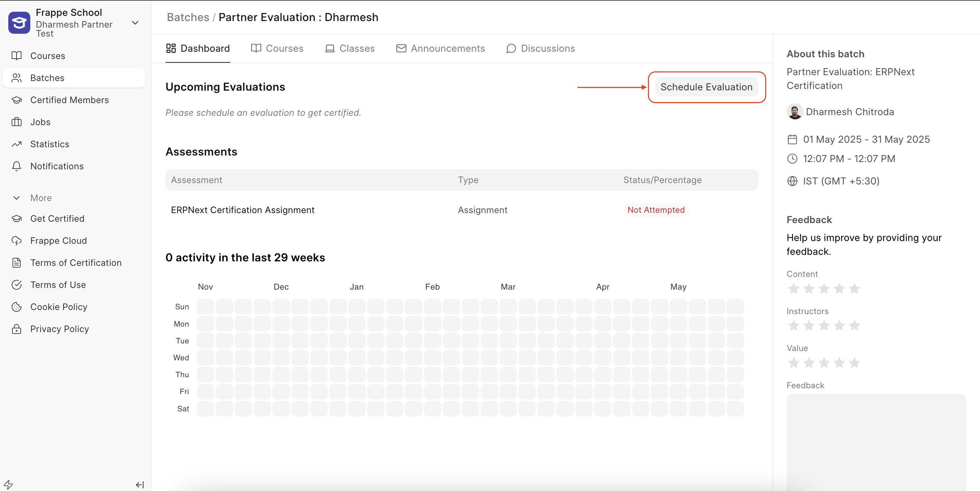Rate Content five stars
Screen dimensions: 980x491
click(x=854, y=289)
